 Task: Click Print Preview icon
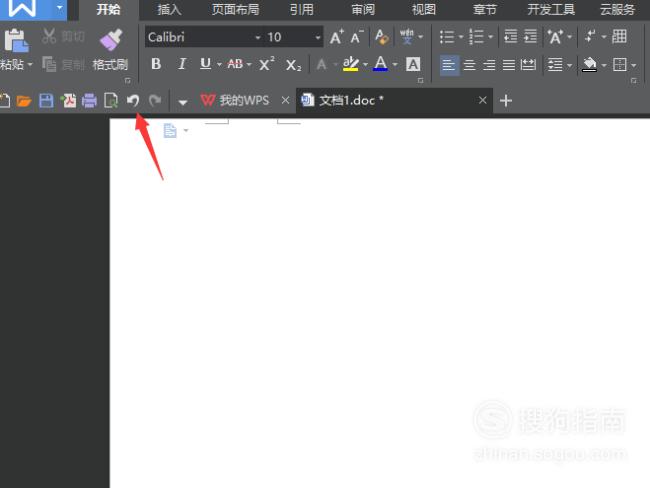[111, 101]
